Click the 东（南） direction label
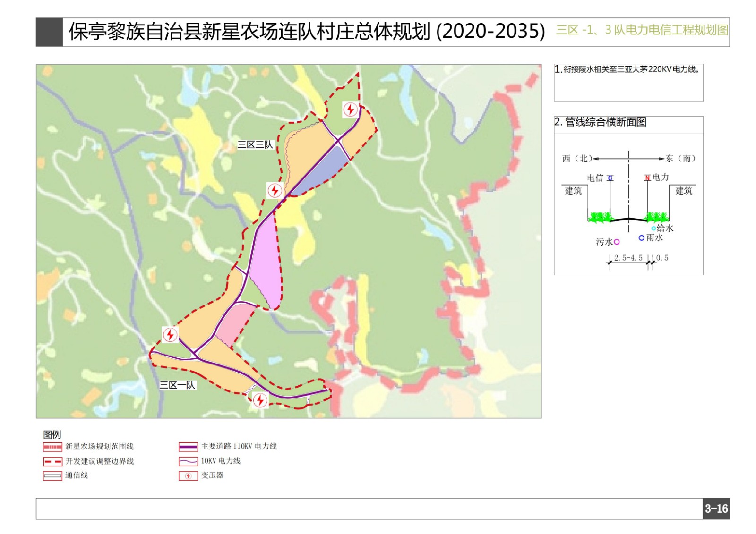 680,159
